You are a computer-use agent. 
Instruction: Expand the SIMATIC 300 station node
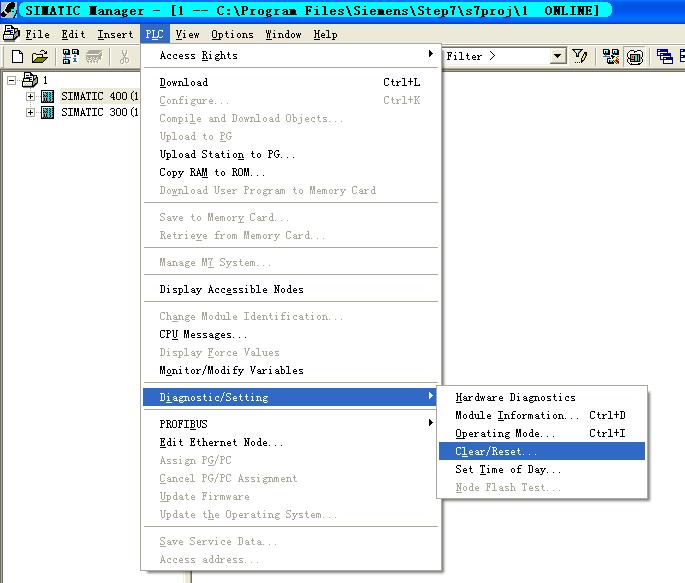pyautogui.click(x=30, y=112)
